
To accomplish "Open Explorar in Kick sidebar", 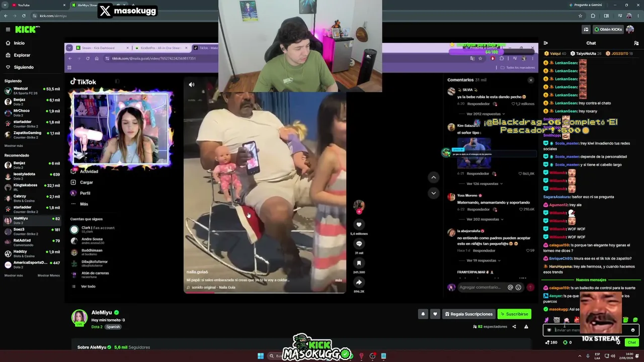I will [x=22, y=55].
